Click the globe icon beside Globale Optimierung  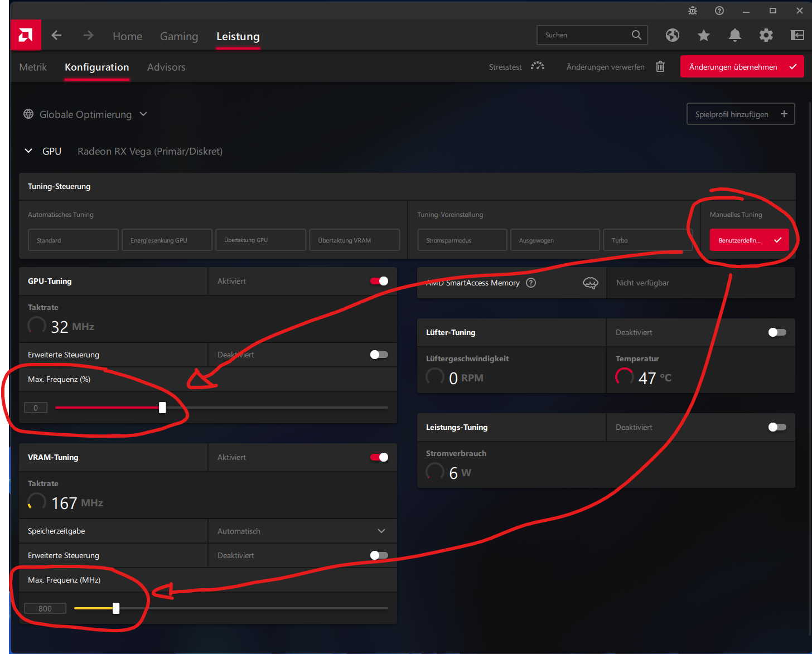pos(28,114)
